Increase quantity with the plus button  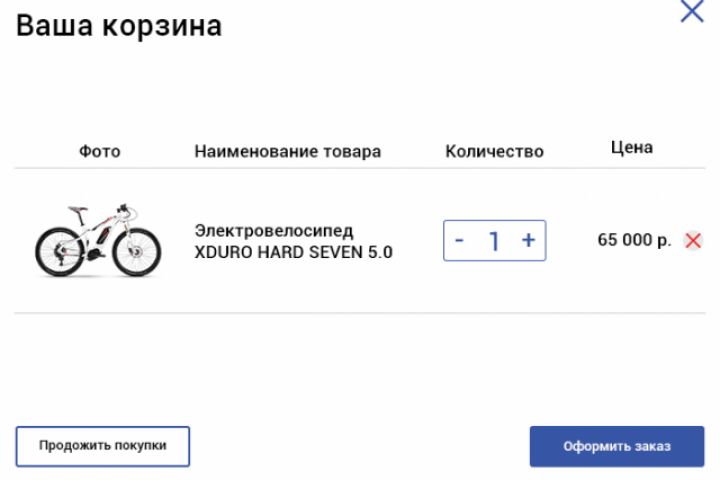point(529,241)
